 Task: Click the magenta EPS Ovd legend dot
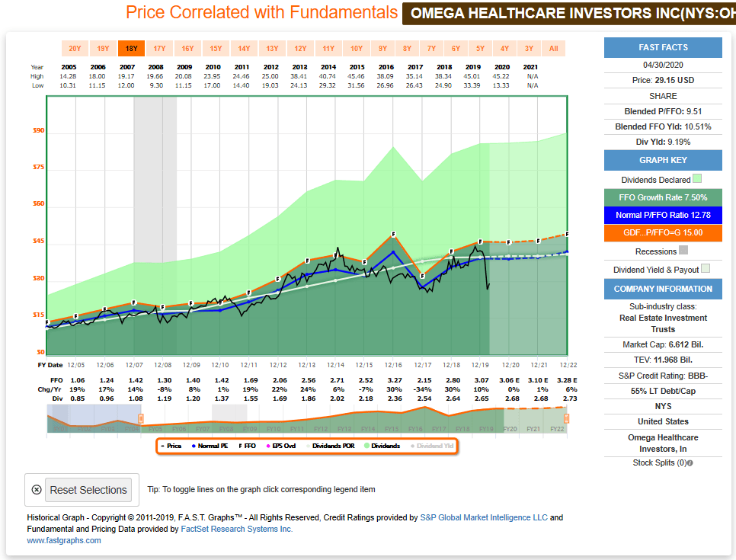coord(267,447)
